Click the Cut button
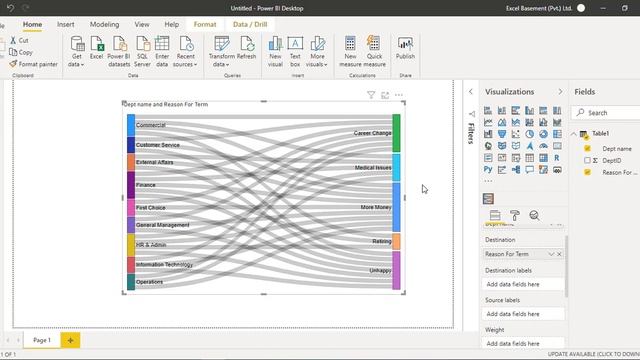This screenshot has height=360, width=640. pos(19,40)
